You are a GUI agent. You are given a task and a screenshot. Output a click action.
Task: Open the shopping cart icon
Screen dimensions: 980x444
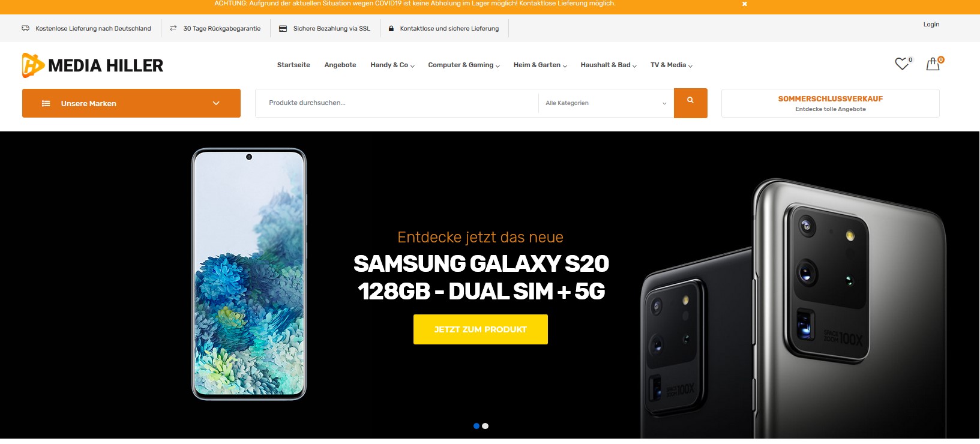933,64
